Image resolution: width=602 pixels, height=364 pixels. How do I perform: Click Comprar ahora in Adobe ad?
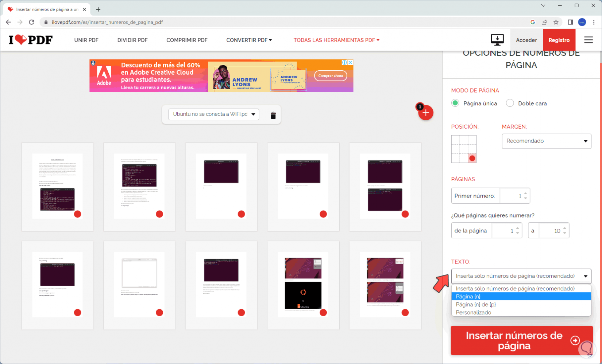coord(331,76)
